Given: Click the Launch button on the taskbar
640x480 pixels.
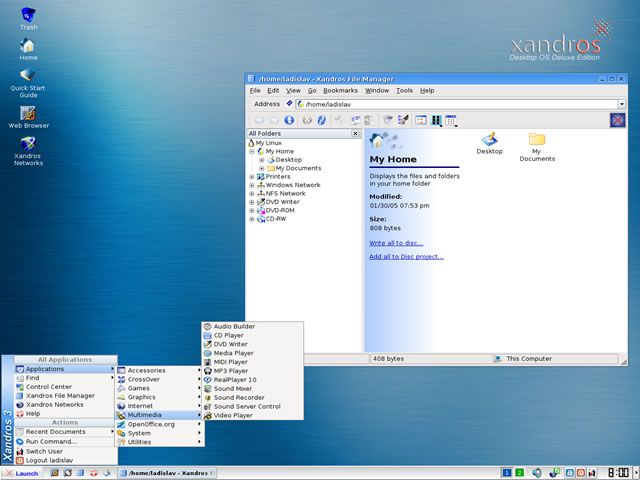Looking at the screenshot, I should coord(21,473).
